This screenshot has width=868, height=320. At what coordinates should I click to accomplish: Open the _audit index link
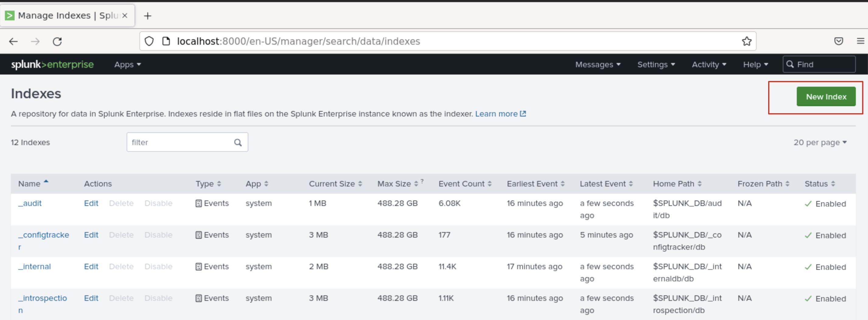(x=30, y=203)
